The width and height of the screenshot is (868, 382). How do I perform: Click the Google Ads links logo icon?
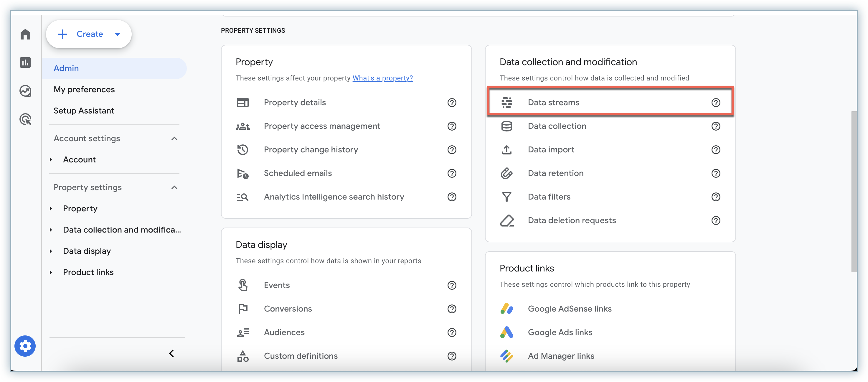pyautogui.click(x=506, y=332)
